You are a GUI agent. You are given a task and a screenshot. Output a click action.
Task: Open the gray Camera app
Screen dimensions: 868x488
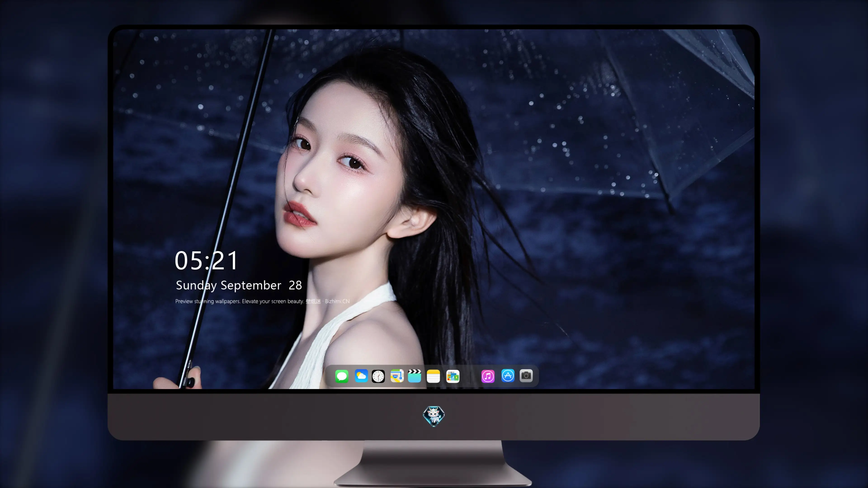[526, 375]
